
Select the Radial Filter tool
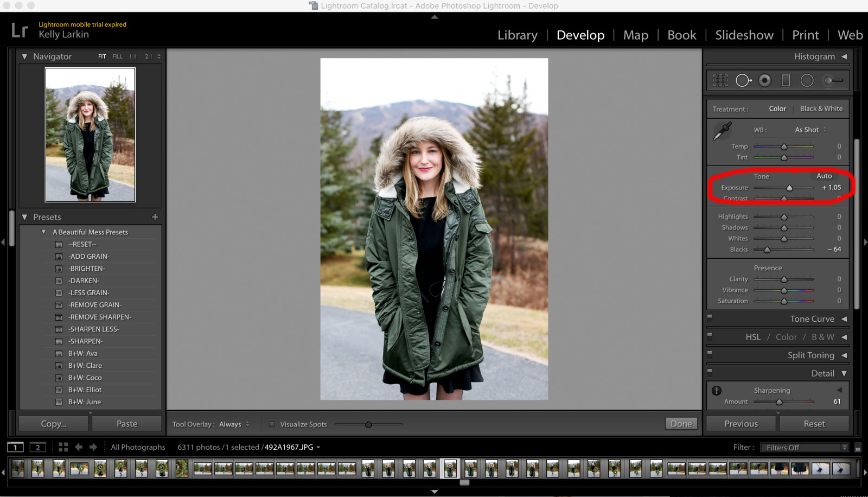point(807,80)
